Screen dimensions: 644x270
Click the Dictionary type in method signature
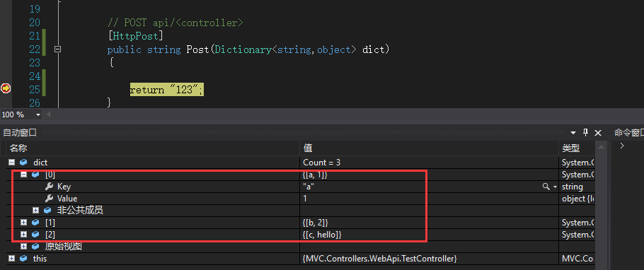coord(243,49)
